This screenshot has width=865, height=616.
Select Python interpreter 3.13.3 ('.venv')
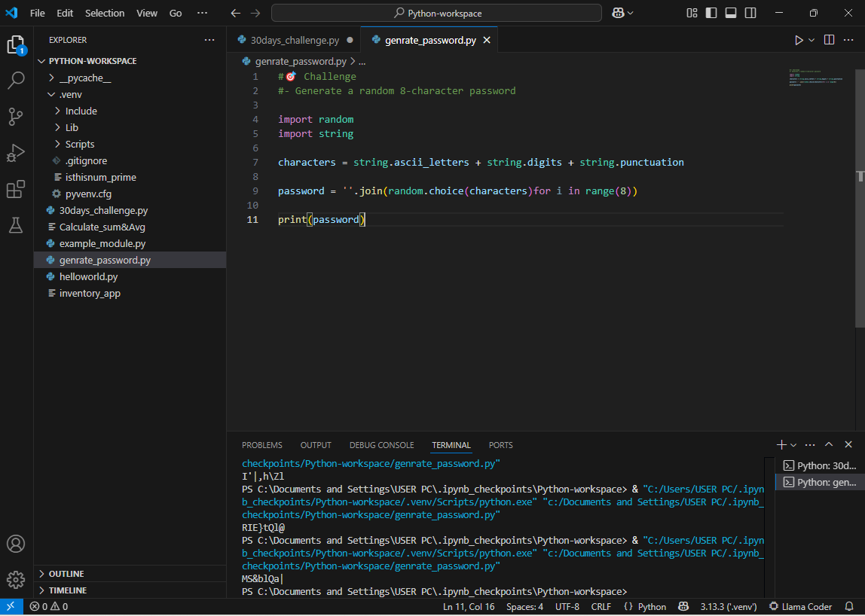pyautogui.click(x=728, y=607)
